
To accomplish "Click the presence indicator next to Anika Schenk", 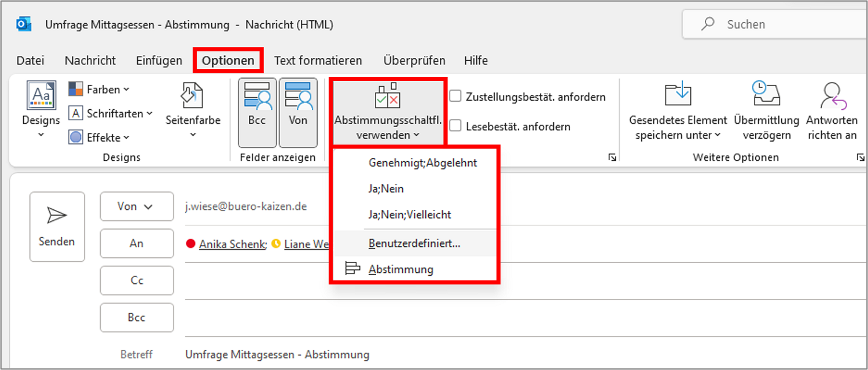I will point(190,244).
